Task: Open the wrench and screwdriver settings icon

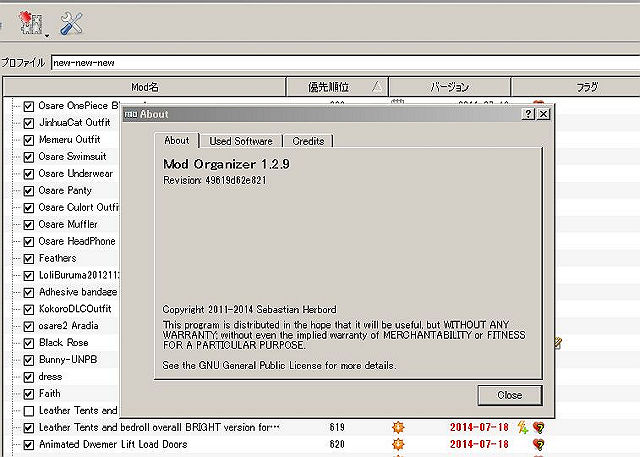Action: tap(71, 23)
